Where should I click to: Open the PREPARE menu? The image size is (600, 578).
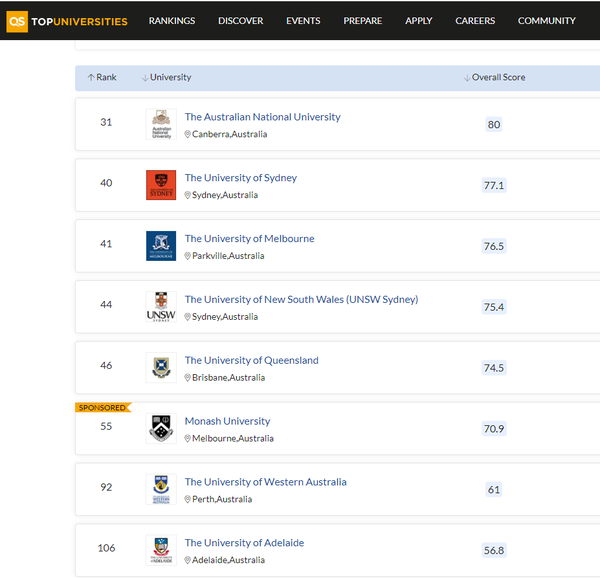363,21
